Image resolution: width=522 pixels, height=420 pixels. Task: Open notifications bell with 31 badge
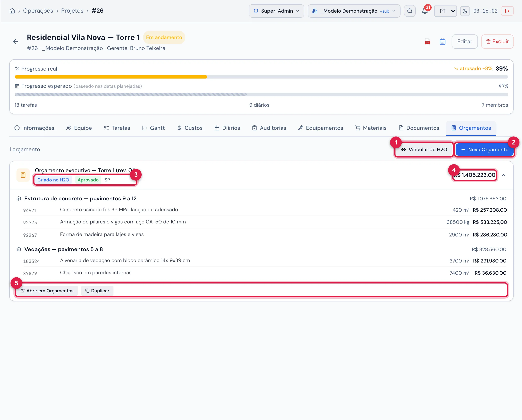[x=425, y=11]
